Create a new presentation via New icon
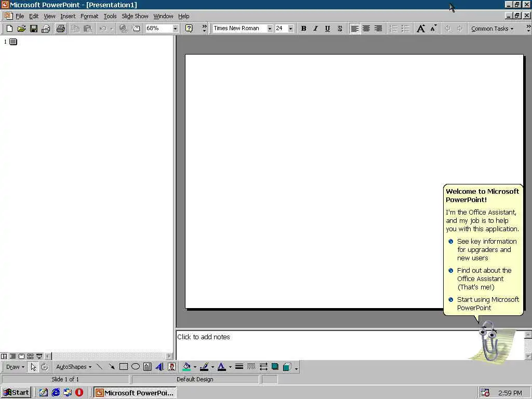This screenshot has height=399, width=532. point(9,29)
